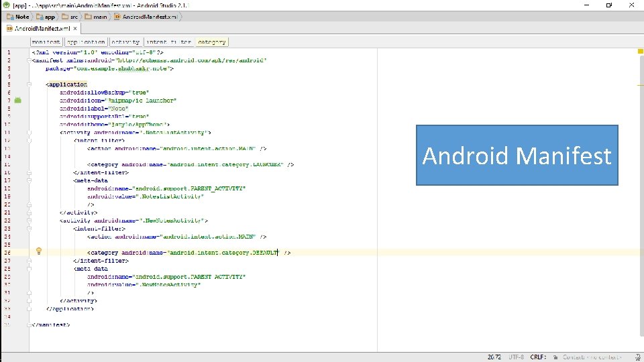The width and height of the screenshot is (644, 362).
Task: Open the inspection profile icon at status bar end
Action: click(637, 357)
